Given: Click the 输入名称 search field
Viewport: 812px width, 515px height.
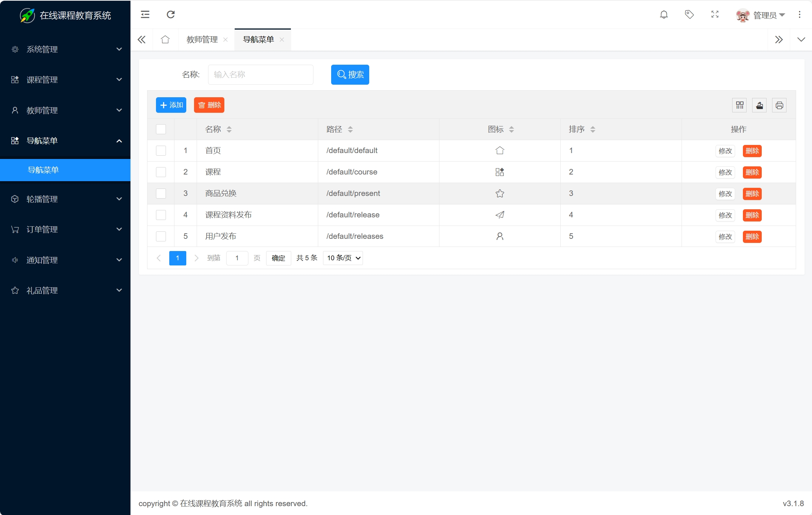Looking at the screenshot, I should [261, 75].
